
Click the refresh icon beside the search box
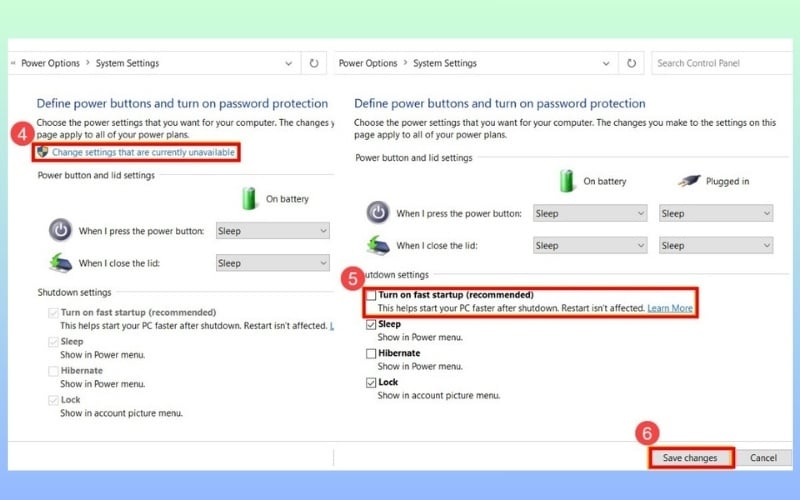pos(632,63)
